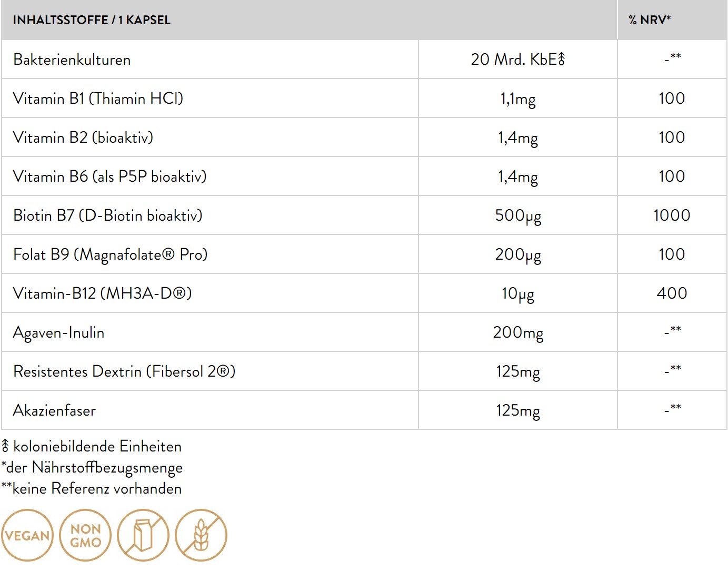Click the % NRV* column header

coord(650,20)
